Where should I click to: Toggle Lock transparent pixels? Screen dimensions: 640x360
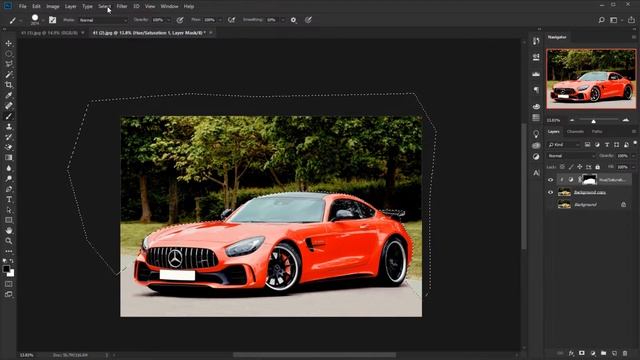pos(562,167)
